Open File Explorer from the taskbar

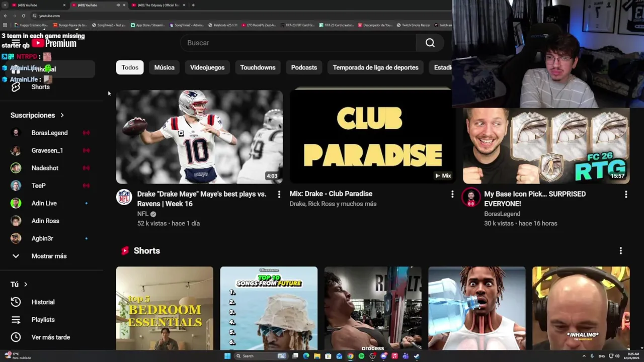[317, 356]
